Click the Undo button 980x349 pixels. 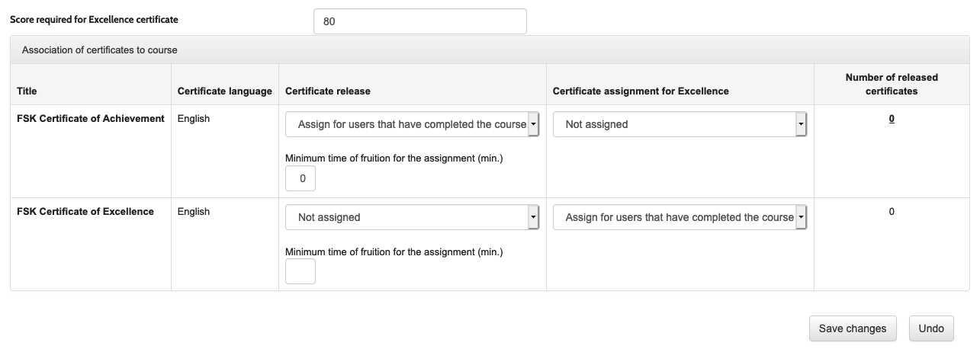click(x=931, y=328)
